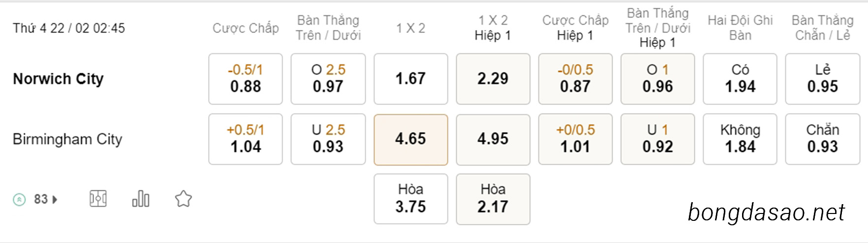Choose Norwich City 1X2 win odds 1.67
Viewport: 868px width, 243px height.
pos(411,79)
